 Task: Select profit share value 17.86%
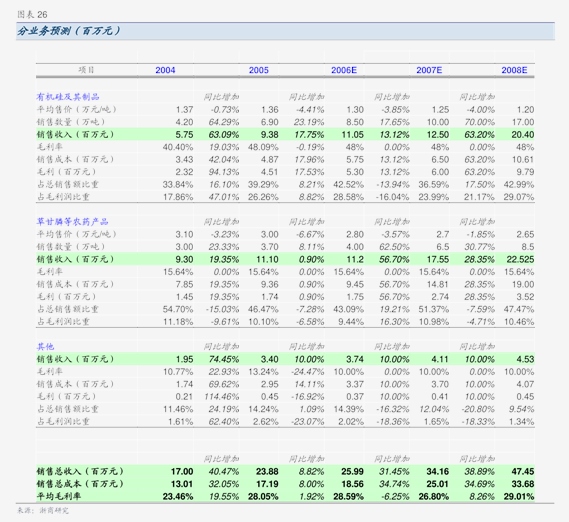(x=178, y=197)
